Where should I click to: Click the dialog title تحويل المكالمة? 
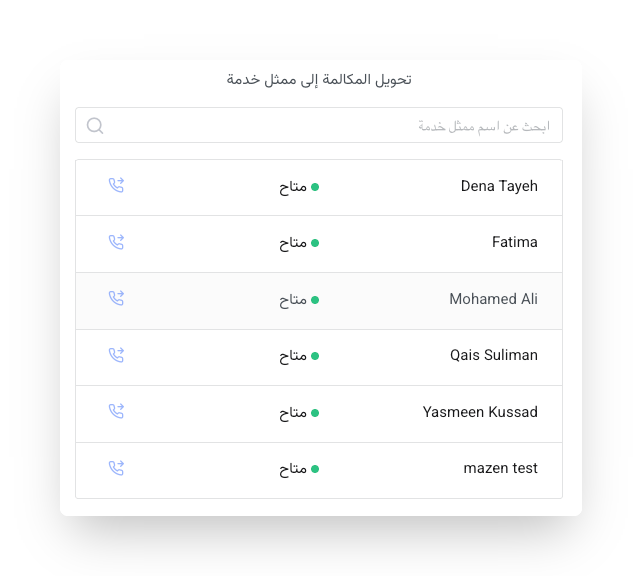tap(319, 80)
